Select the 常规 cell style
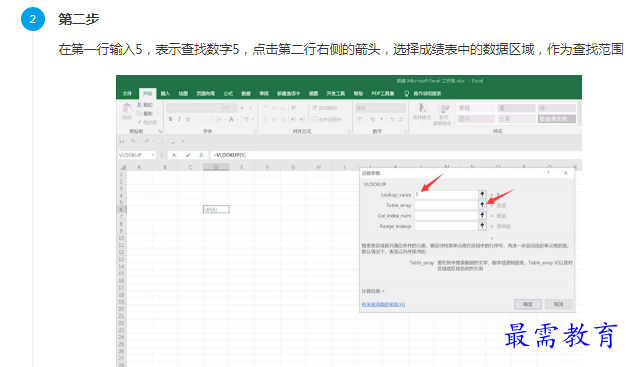 476,108
